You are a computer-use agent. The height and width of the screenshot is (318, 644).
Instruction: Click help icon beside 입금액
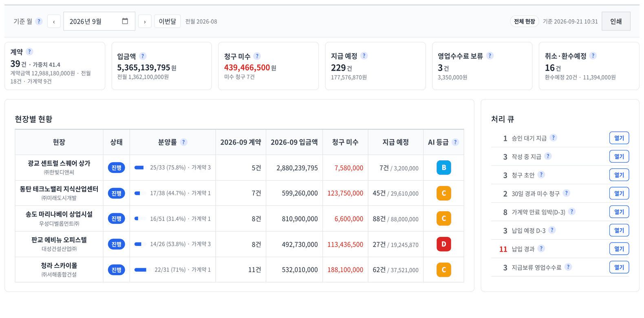(143, 56)
